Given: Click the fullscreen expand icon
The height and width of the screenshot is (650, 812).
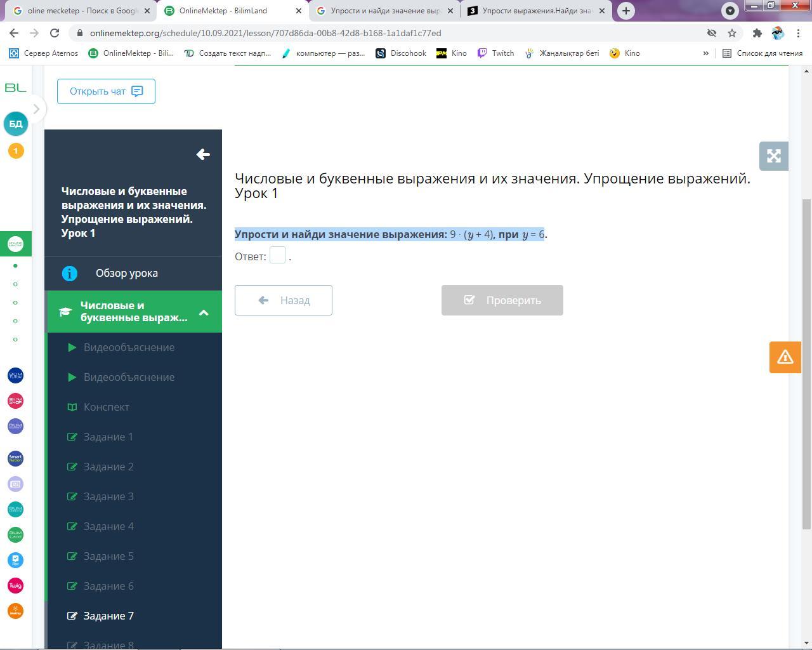Looking at the screenshot, I should click(774, 156).
